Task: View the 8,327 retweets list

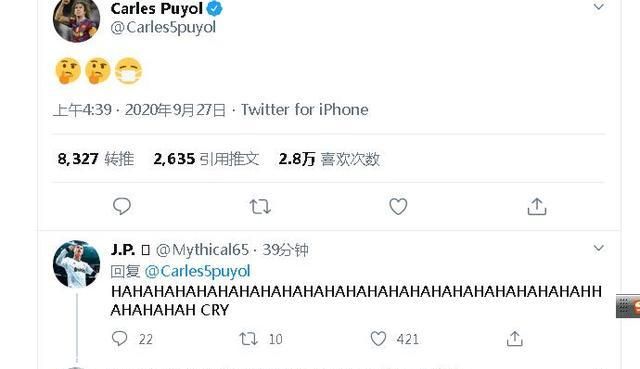Action: tap(96, 159)
